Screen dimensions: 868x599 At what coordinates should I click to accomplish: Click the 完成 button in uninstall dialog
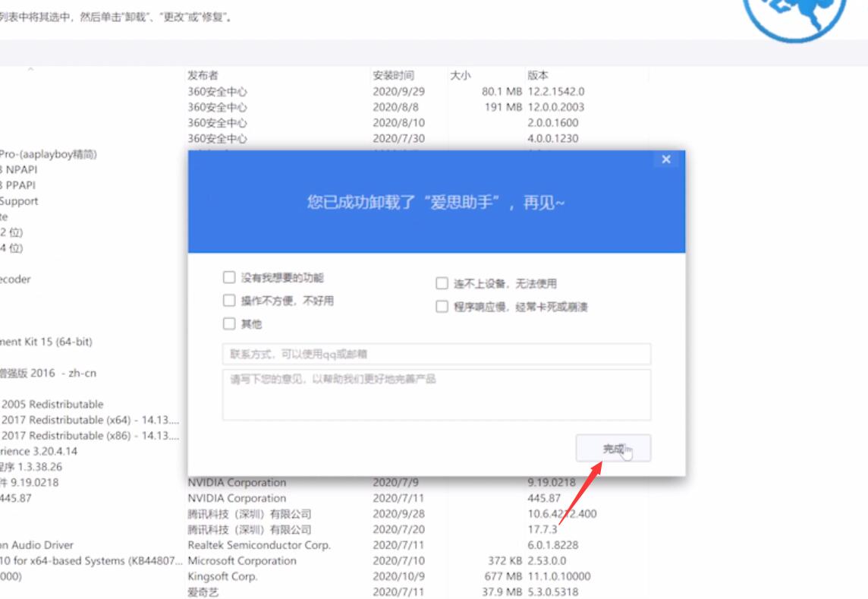[x=613, y=448]
